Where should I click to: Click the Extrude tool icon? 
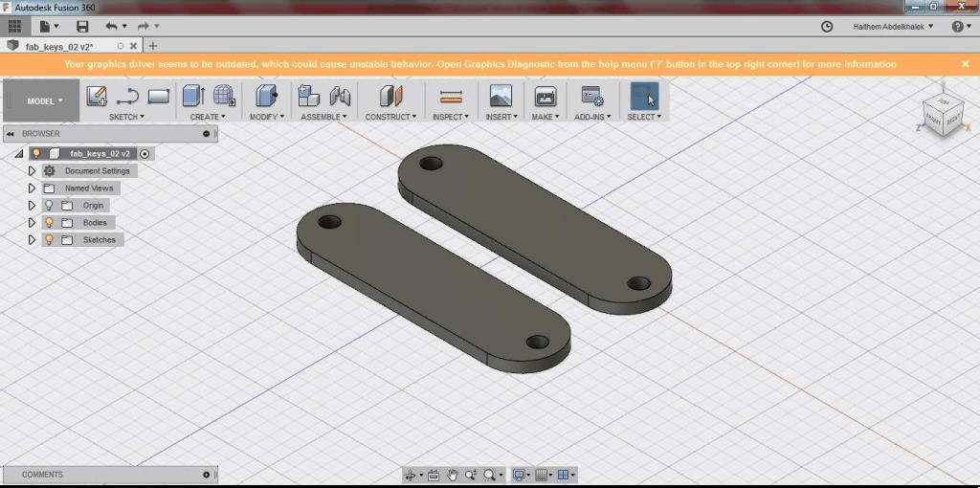point(193,96)
